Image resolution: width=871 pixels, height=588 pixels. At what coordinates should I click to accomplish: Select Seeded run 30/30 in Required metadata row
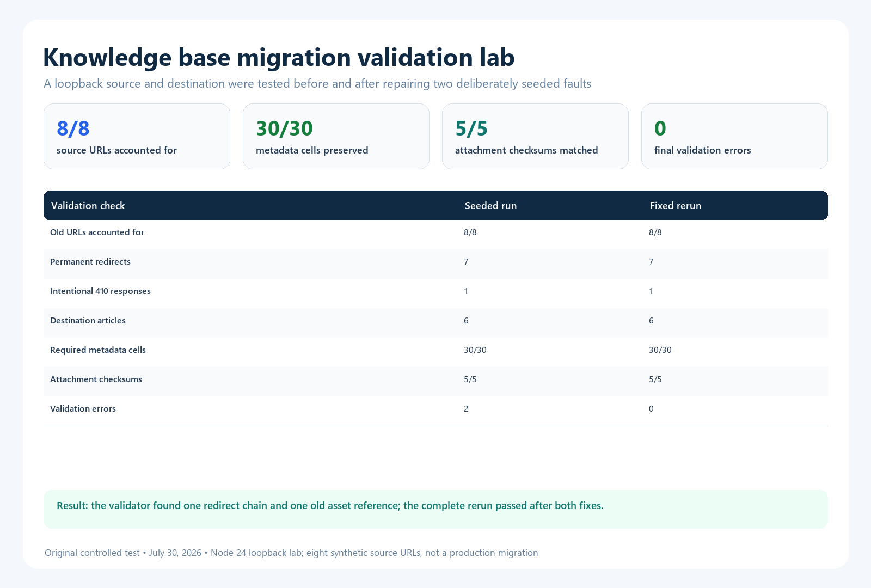pyautogui.click(x=475, y=350)
